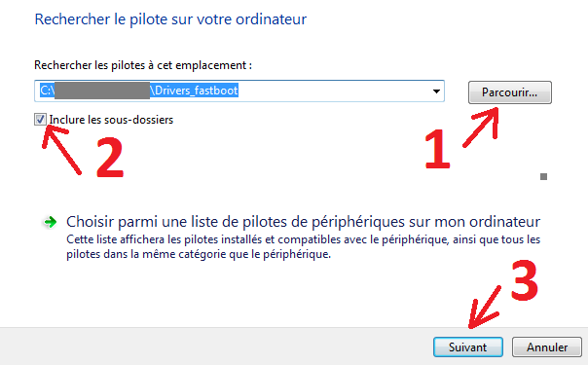
Task: Expand the driver location path dropdown arrow
Action: (436, 91)
